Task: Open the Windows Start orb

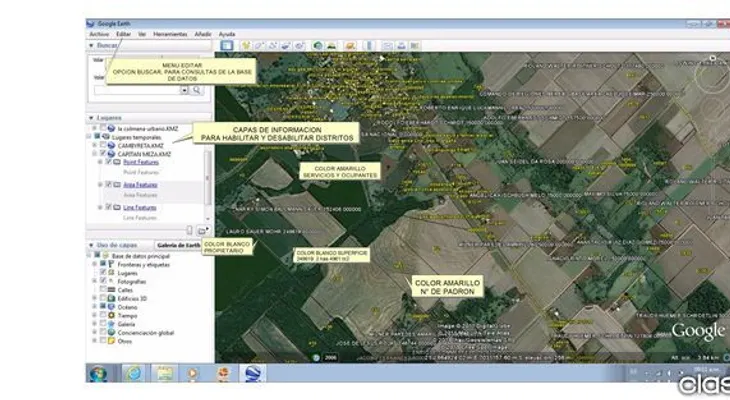Action: point(99,373)
